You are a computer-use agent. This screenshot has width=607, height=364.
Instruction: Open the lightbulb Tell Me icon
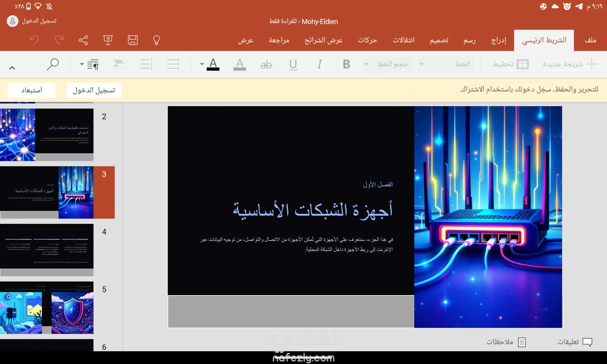click(x=156, y=40)
